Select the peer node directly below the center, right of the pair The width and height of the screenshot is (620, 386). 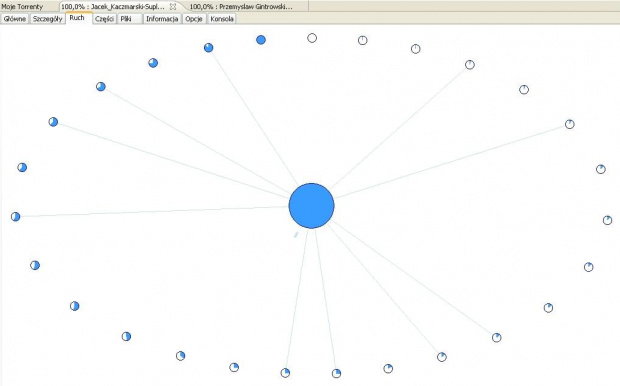[x=336, y=373]
